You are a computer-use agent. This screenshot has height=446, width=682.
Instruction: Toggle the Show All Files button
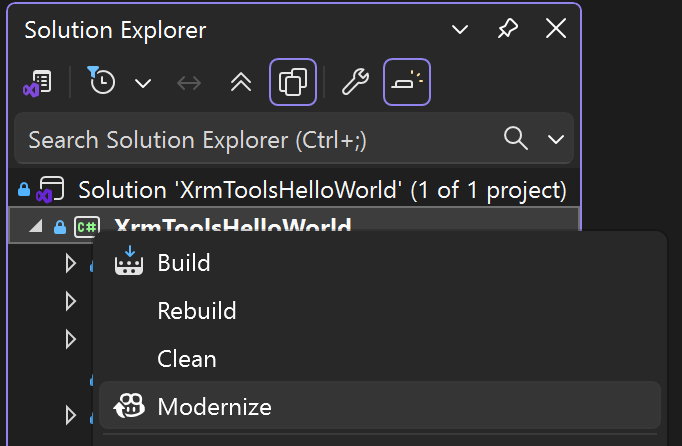click(293, 82)
